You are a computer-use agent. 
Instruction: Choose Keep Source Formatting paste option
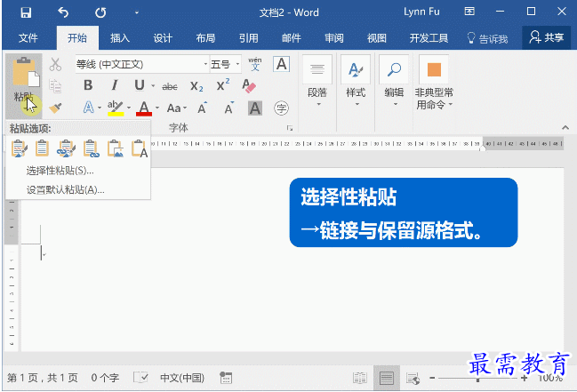pos(20,148)
